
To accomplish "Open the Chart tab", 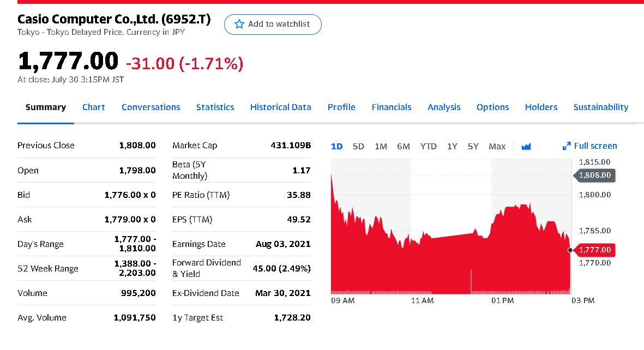I will click(94, 107).
